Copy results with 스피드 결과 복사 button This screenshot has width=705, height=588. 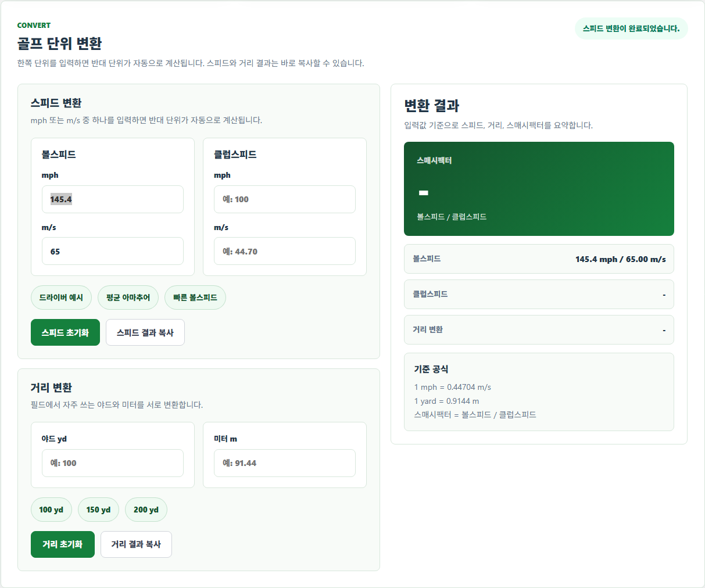pos(145,332)
